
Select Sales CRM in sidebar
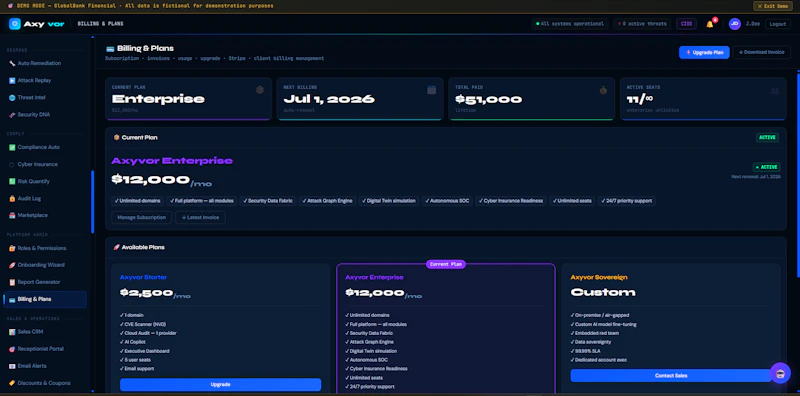click(45, 332)
